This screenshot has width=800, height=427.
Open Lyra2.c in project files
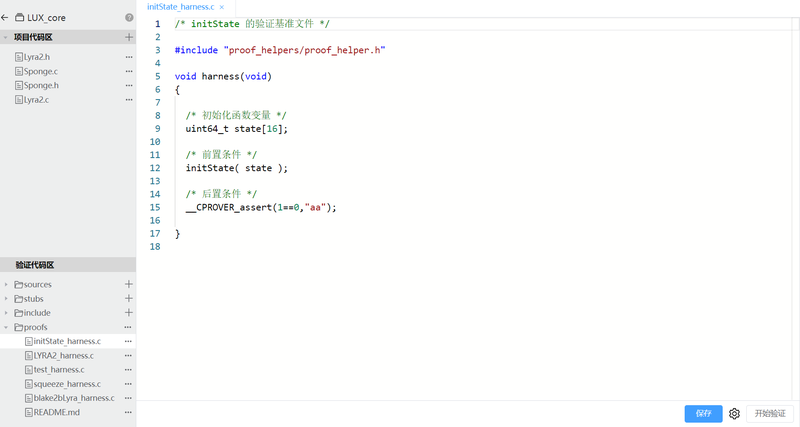32,99
